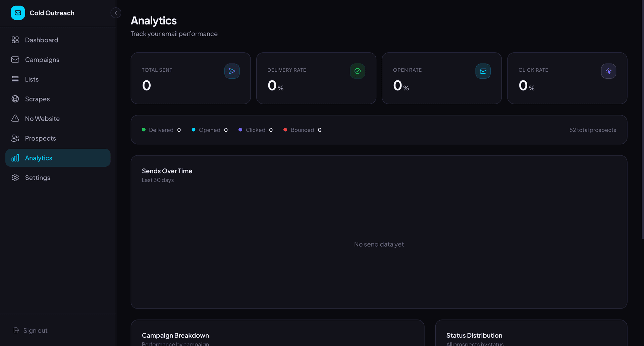Click the Sends Over Time chart area
Viewport: 644px width, 346px height.
379,244
